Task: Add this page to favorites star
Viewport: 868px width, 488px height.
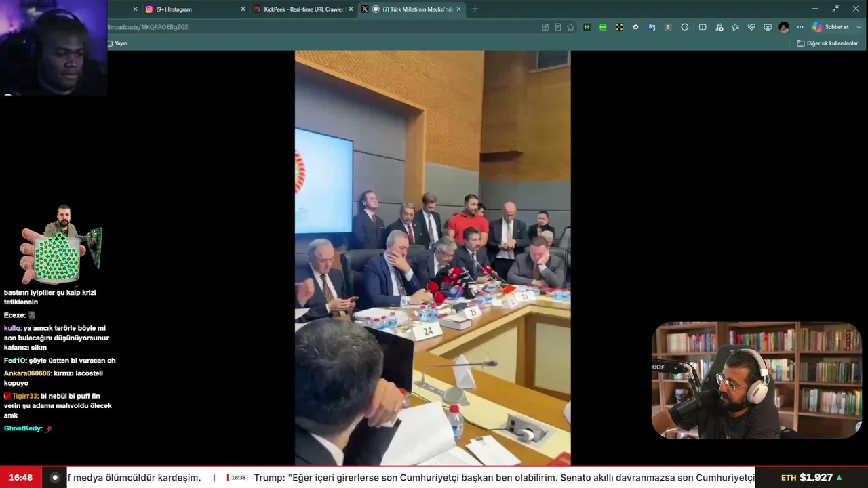Action: pyautogui.click(x=571, y=27)
